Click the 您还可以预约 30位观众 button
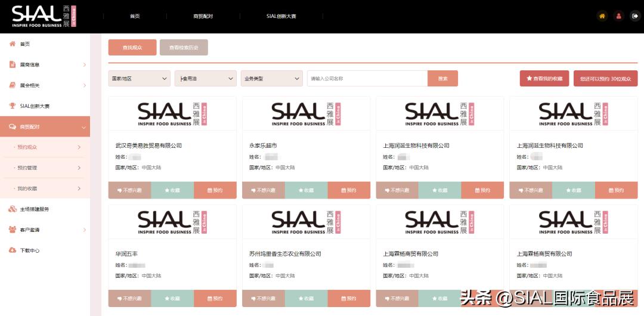644x316 pixels. point(606,78)
